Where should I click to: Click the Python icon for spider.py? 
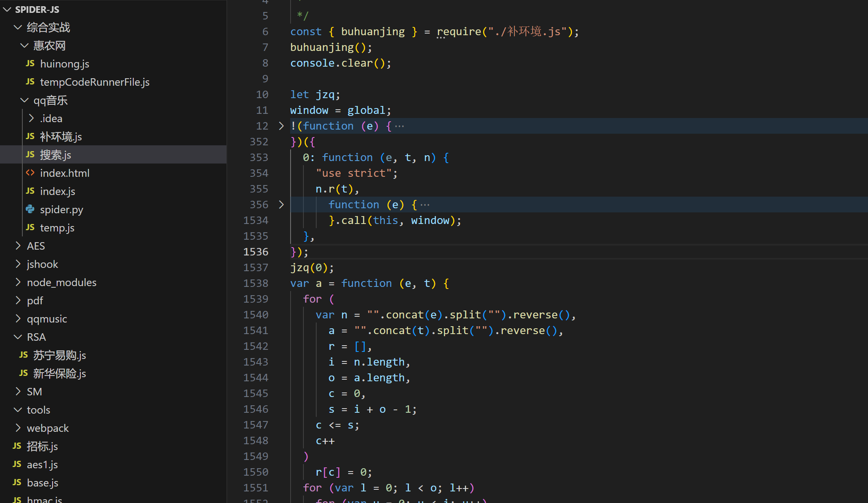(x=32, y=209)
